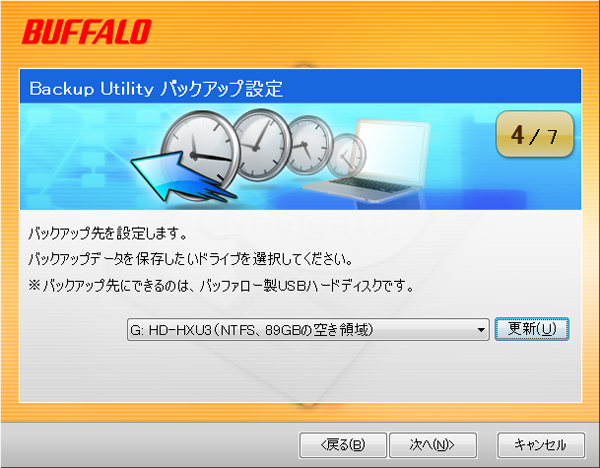The image size is (600, 468).
Task: Click the smallest faded clock
Action: [x=347, y=154]
